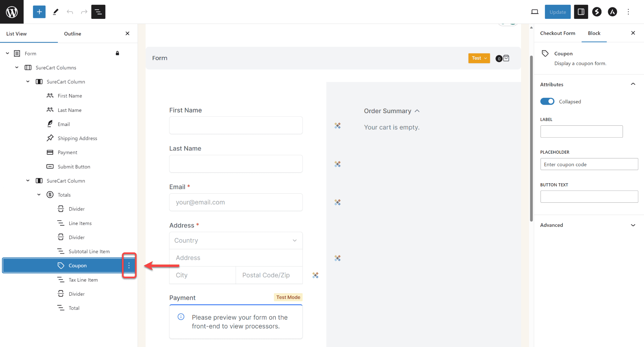Image resolution: width=644 pixels, height=347 pixels.
Task: Click the Update button
Action: [x=558, y=12]
